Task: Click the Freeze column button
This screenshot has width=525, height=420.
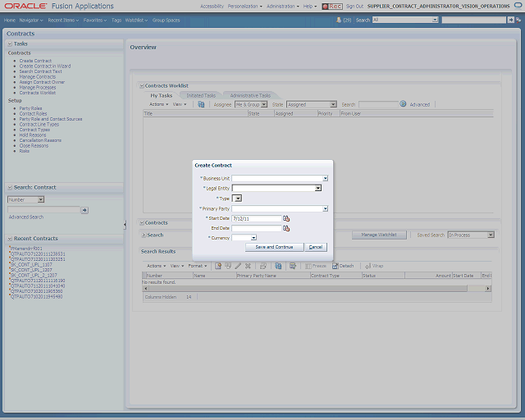Action: point(316,266)
